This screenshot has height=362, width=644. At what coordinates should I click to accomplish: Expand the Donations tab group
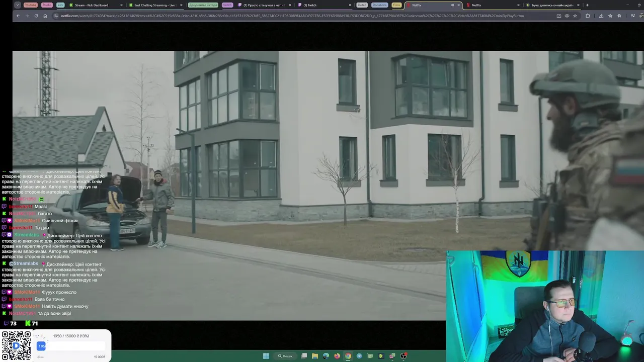(380, 5)
